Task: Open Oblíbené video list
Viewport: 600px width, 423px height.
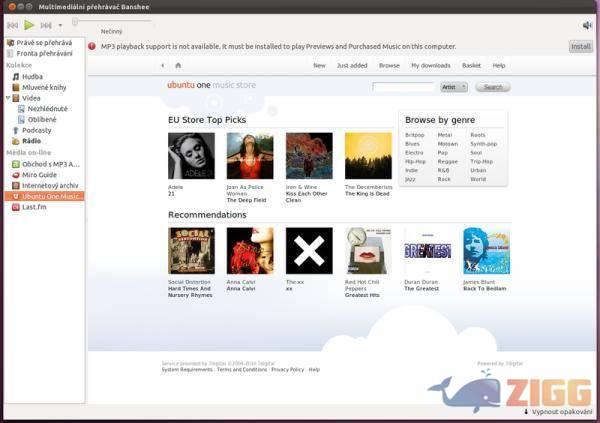Action: click(42, 119)
